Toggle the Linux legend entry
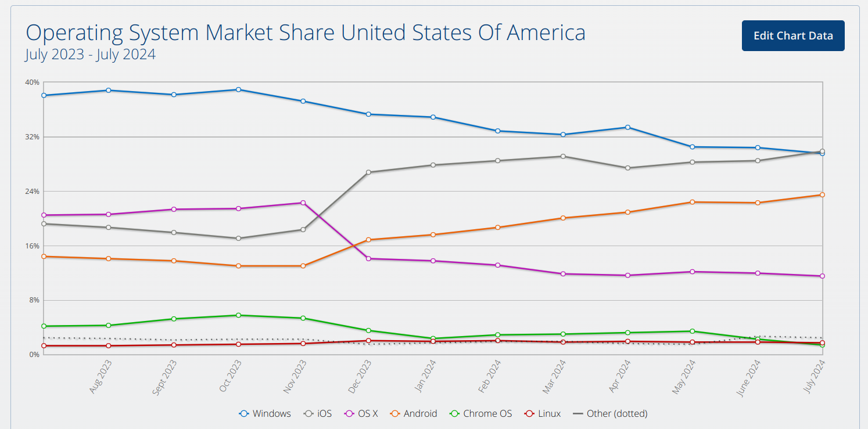The image size is (868, 429). pos(543,413)
